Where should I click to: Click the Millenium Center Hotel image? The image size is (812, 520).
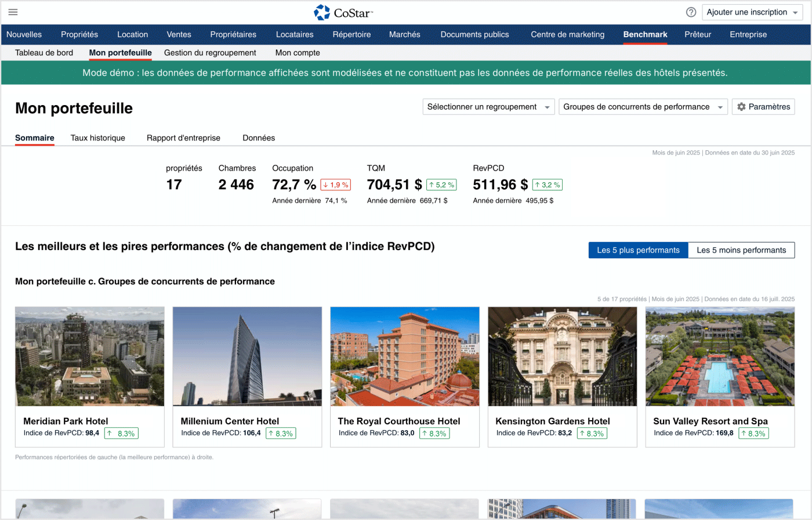pyautogui.click(x=247, y=356)
